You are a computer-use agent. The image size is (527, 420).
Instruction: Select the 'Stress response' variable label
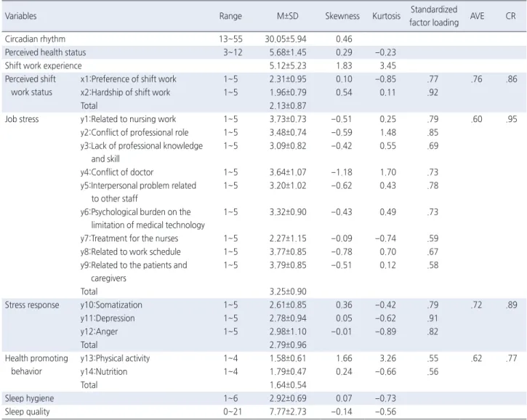click(x=32, y=304)
